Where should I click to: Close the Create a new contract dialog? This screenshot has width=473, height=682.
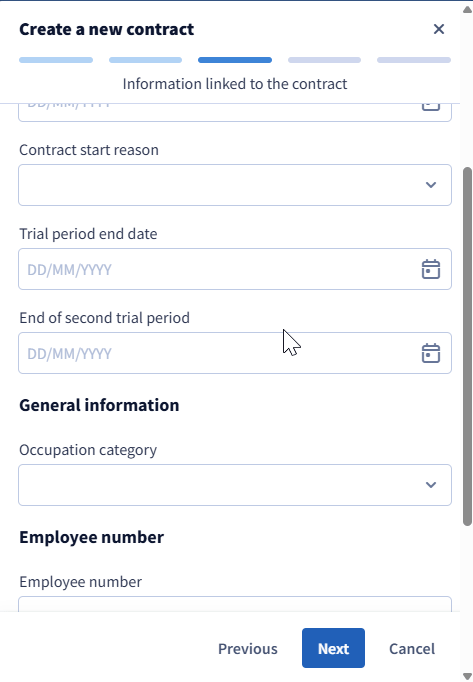click(x=439, y=29)
